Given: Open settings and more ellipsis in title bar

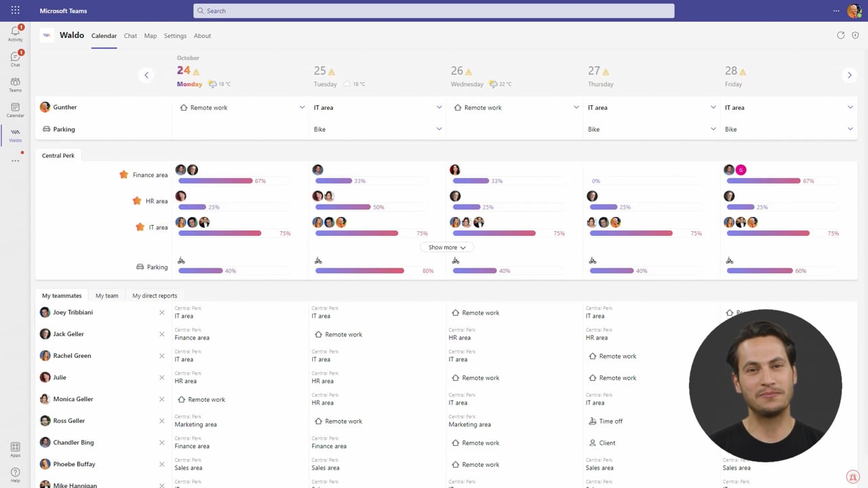Looking at the screenshot, I should (836, 11).
